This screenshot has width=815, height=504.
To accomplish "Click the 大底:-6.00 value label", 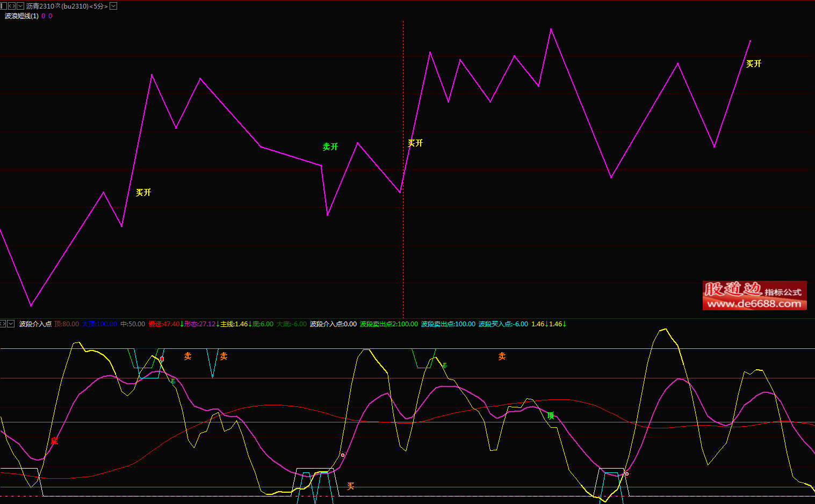I will coord(292,324).
